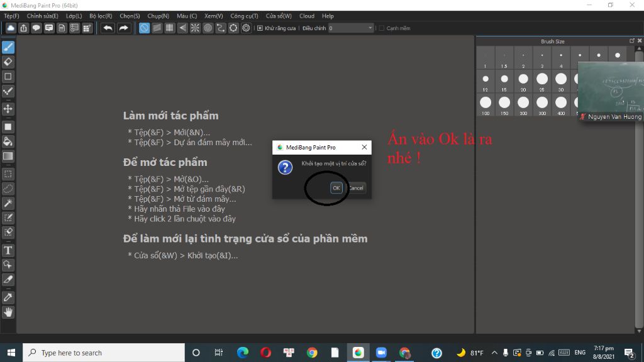Screen dimensions: 644x362
Task: Click OK in the MediBang dialog
Action: [336, 188]
